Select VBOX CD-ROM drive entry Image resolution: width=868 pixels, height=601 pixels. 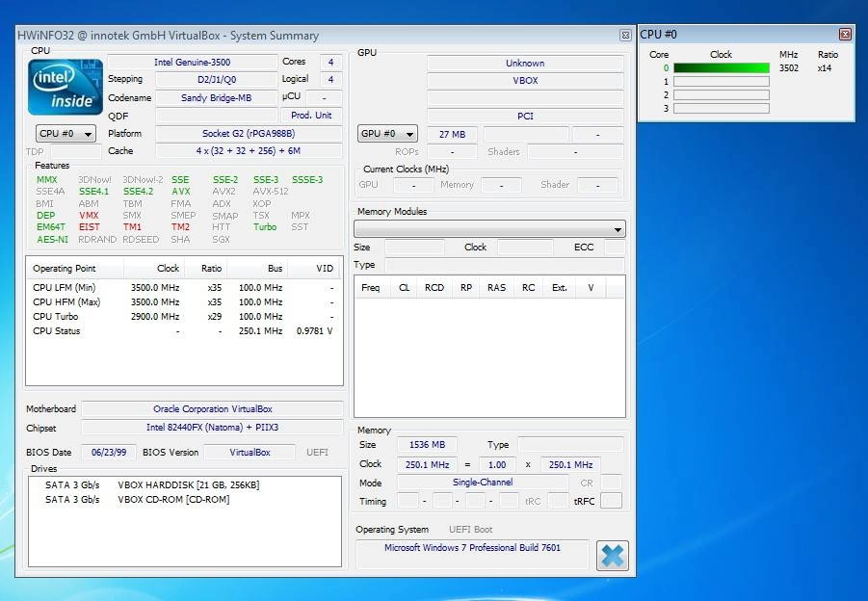click(138, 499)
